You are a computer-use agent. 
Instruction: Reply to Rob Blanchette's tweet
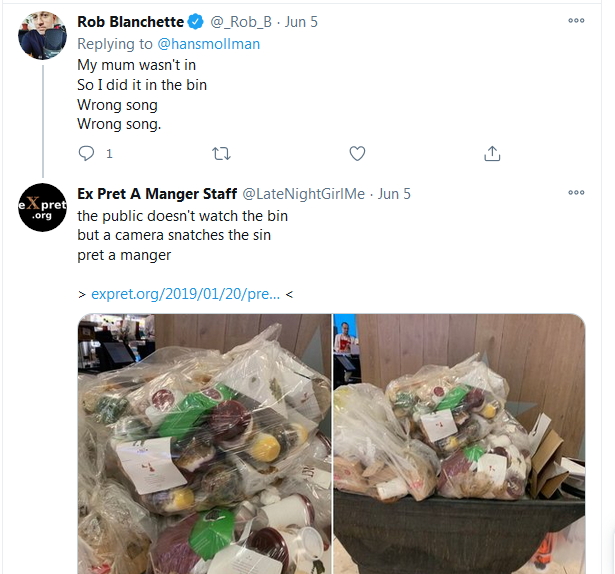tap(87, 153)
